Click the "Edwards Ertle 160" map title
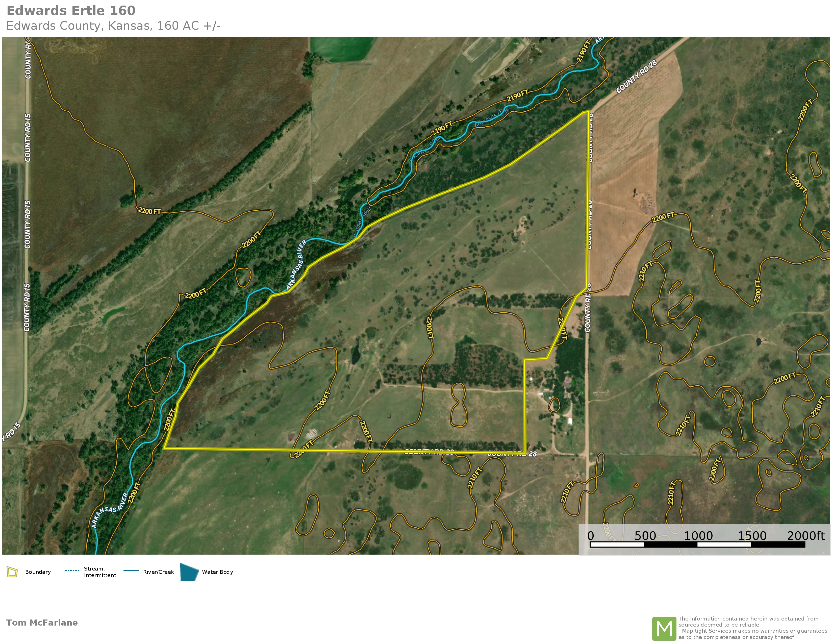Image resolution: width=833 pixels, height=644 pixels. (x=71, y=11)
